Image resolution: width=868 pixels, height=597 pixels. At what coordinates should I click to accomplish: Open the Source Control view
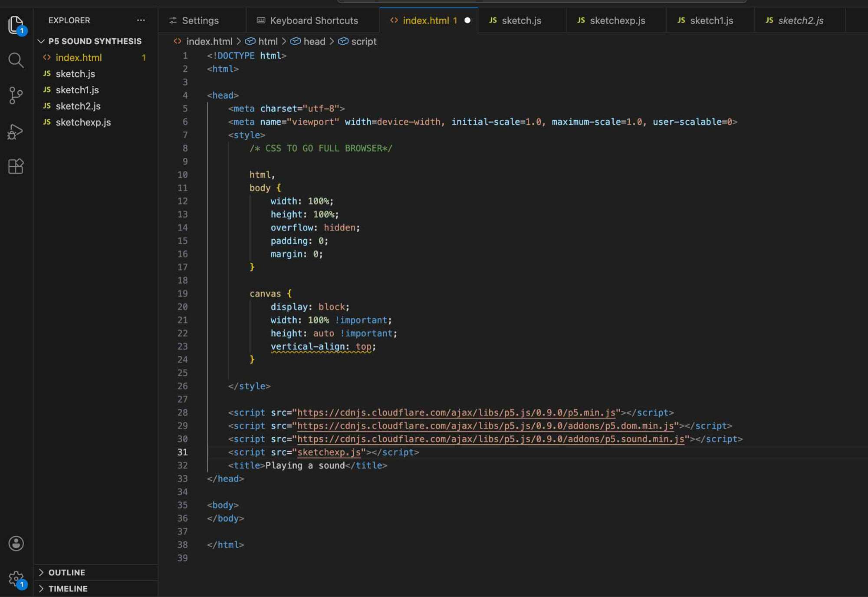click(x=16, y=96)
